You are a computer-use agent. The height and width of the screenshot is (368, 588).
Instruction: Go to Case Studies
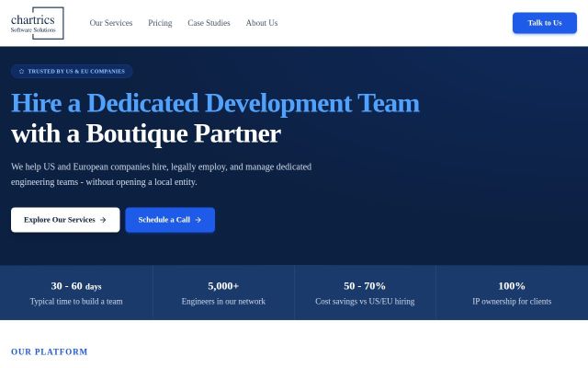coord(209,23)
